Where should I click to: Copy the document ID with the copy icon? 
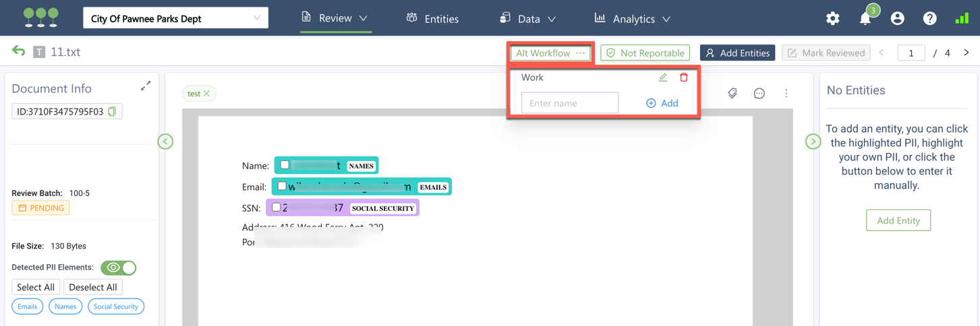[112, 112]
